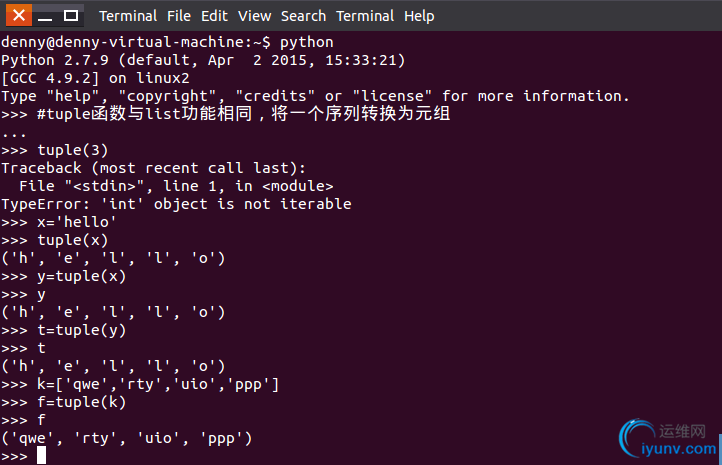Click the TypeError message line
722x465 pixels.
(x=176, y=204)
